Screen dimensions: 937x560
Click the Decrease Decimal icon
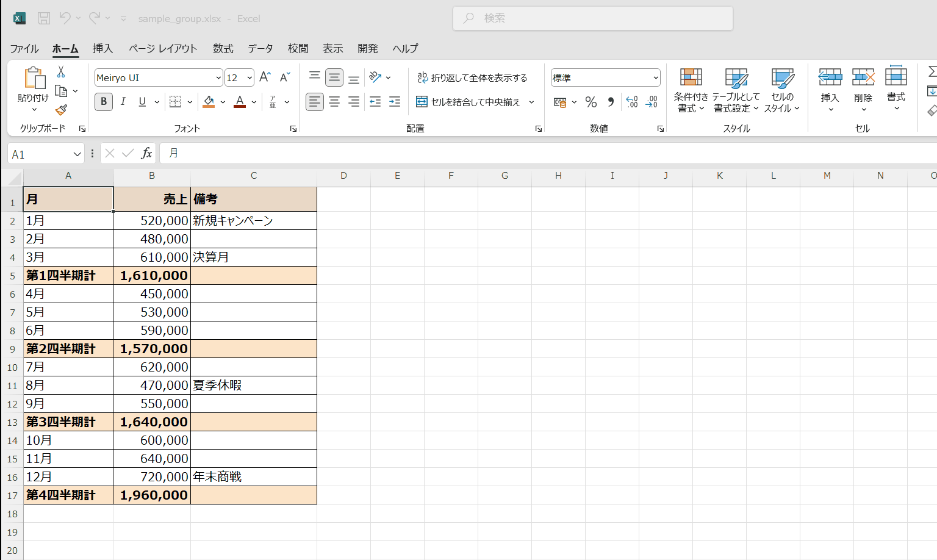[x=652, y=102]
